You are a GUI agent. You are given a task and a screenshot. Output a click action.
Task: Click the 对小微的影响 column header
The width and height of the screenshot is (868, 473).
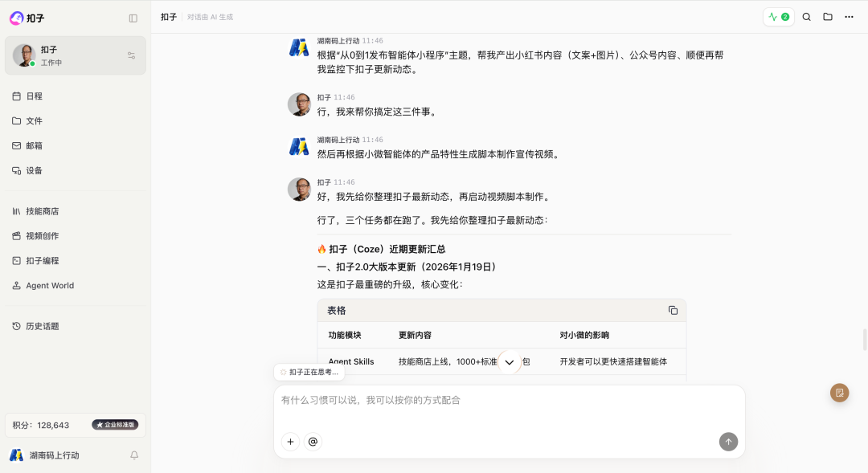coord(584,335)
